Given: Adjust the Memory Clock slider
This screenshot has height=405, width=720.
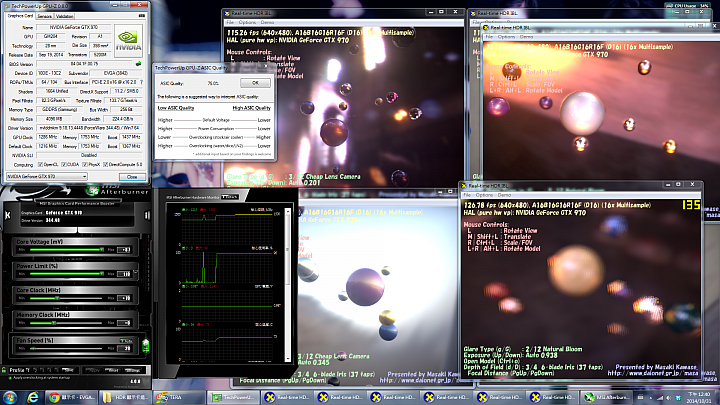Looking at the screenshot, I should [x=66, y=323].
